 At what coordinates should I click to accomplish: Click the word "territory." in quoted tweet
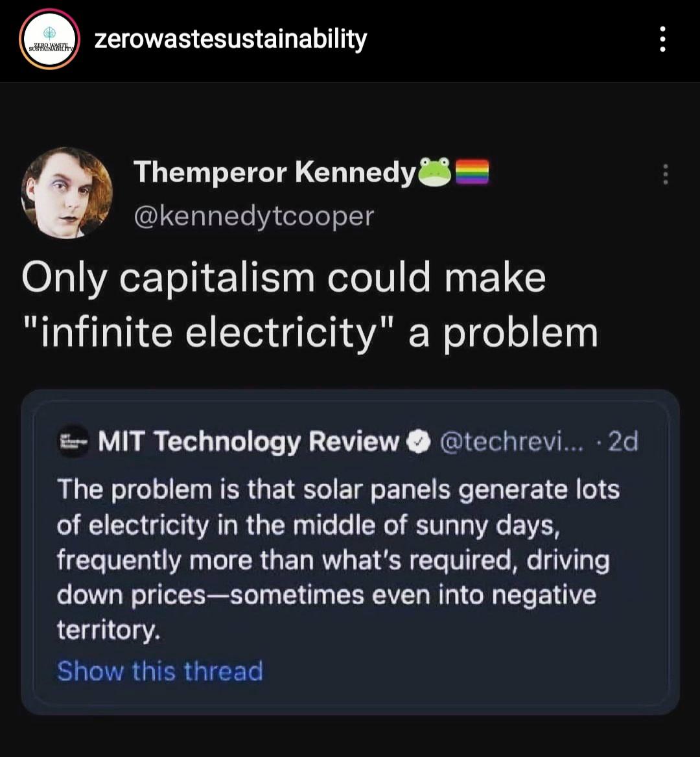tap(108, 630)
